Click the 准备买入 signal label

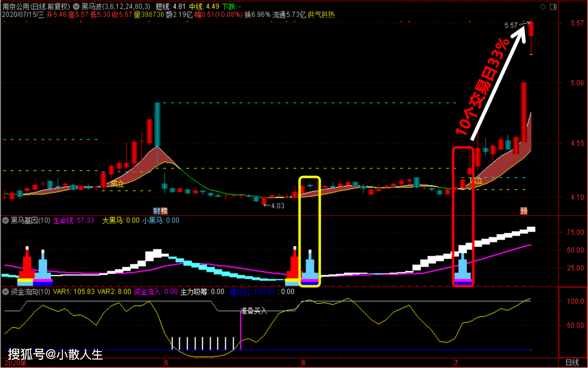(x=253, y=311)
